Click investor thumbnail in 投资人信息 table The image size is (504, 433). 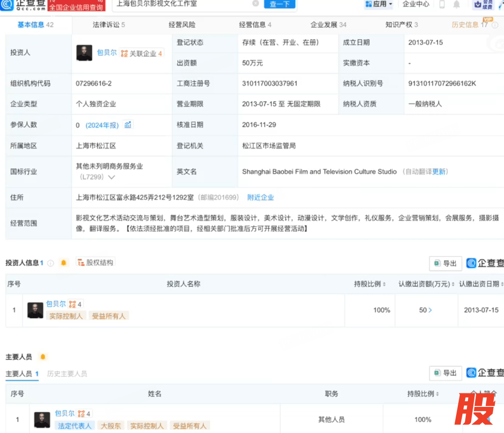click(35, 310)
